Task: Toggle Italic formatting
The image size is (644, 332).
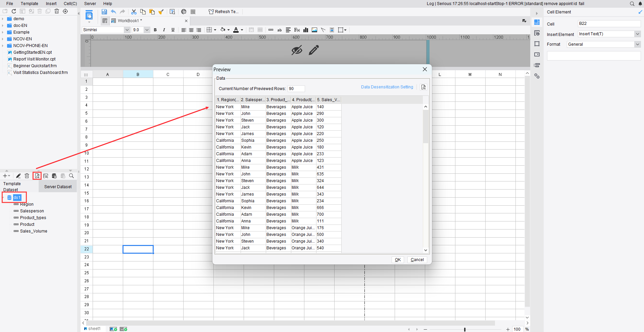Action: coord(164,30)
